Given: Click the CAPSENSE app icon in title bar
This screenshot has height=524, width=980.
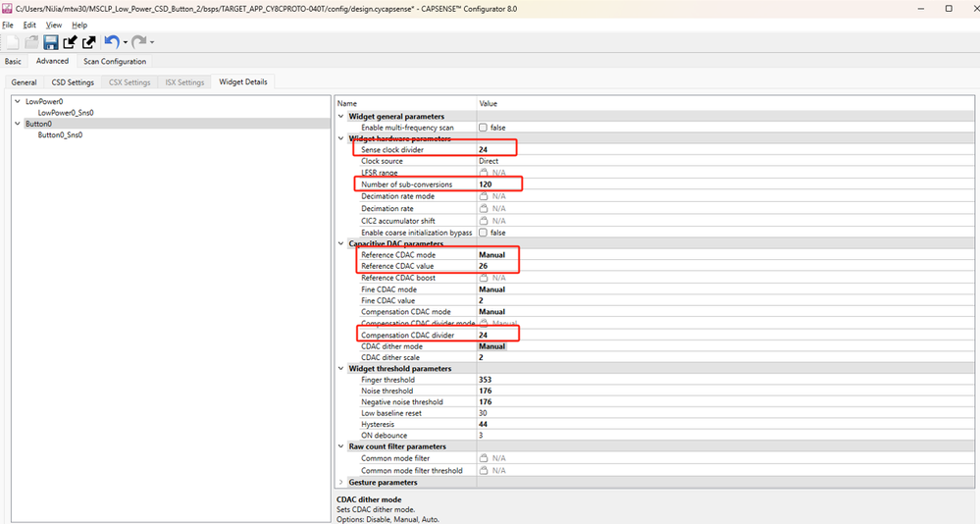Looking at the screenshot, I should [7, 9].
